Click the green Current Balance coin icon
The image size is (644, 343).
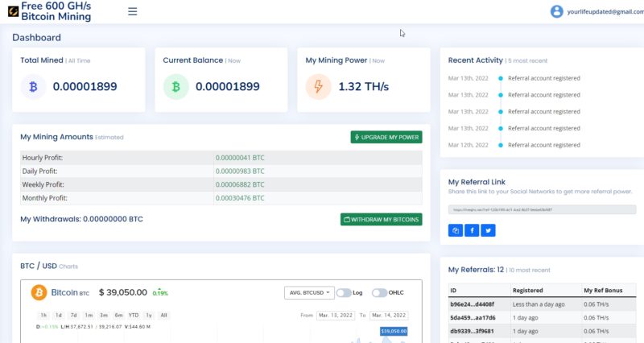[176, 86]
